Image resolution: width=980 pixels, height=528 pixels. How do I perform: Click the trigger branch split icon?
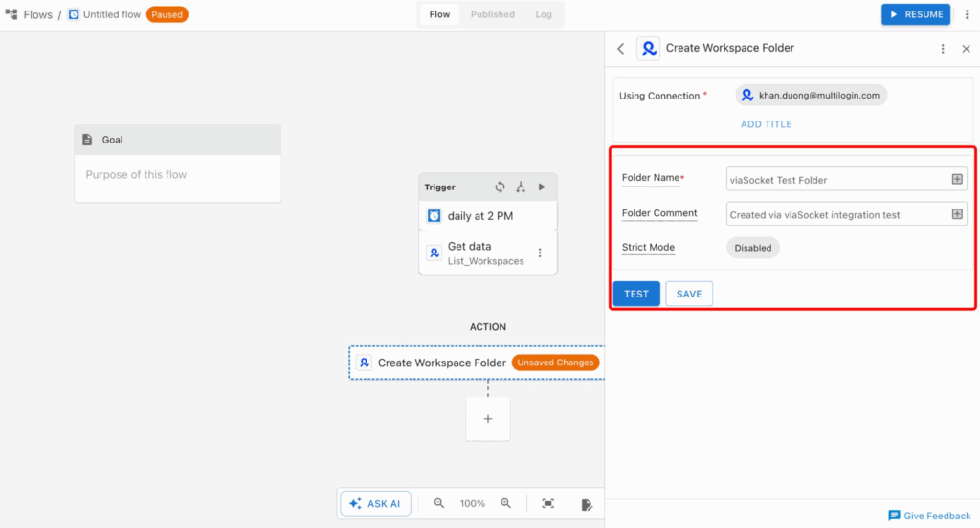coord(521,187)
